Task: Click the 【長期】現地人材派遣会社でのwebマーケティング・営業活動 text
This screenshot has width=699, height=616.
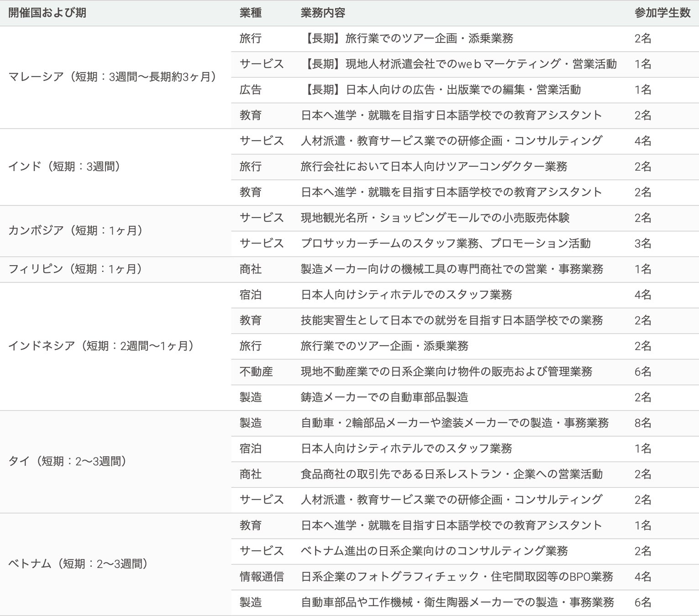Action: [458, 64]
